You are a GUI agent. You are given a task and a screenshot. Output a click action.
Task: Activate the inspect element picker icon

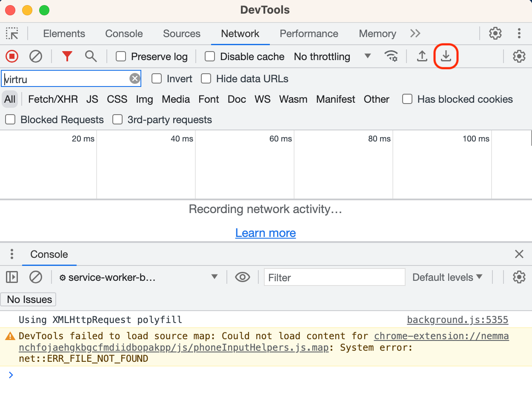[12, 34]
